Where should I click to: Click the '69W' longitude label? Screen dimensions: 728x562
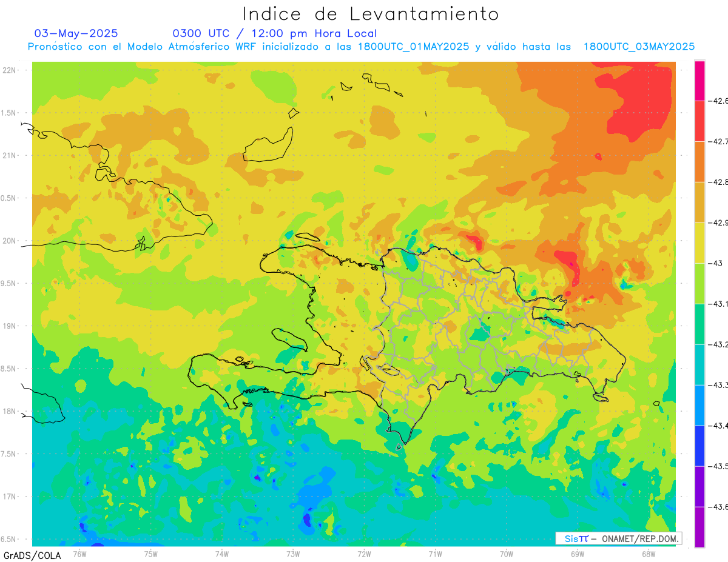pos(578,554)
